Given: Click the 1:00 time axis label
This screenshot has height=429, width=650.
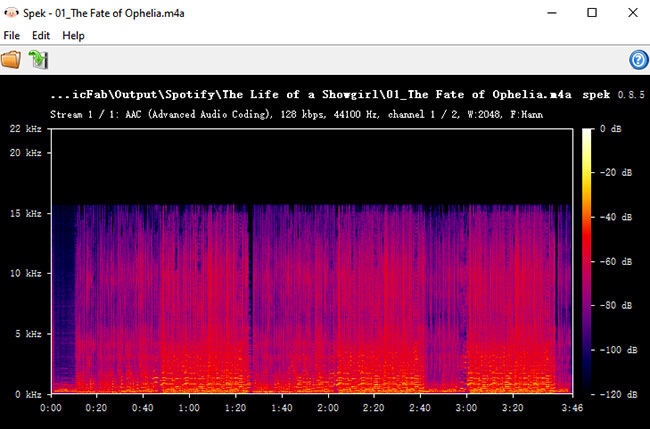Looking at the screenshot, I should click(189, 408).
